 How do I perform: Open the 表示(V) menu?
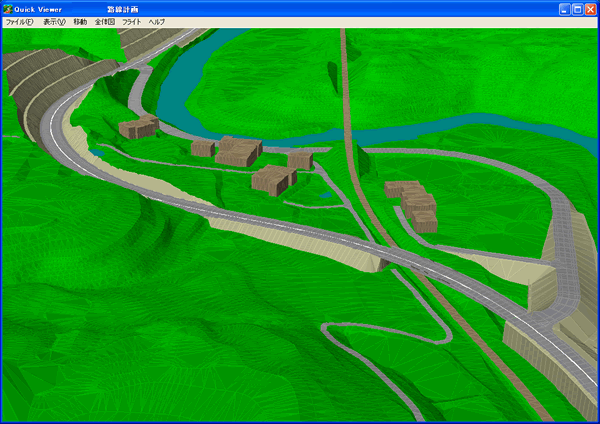(x=54, y=22)
